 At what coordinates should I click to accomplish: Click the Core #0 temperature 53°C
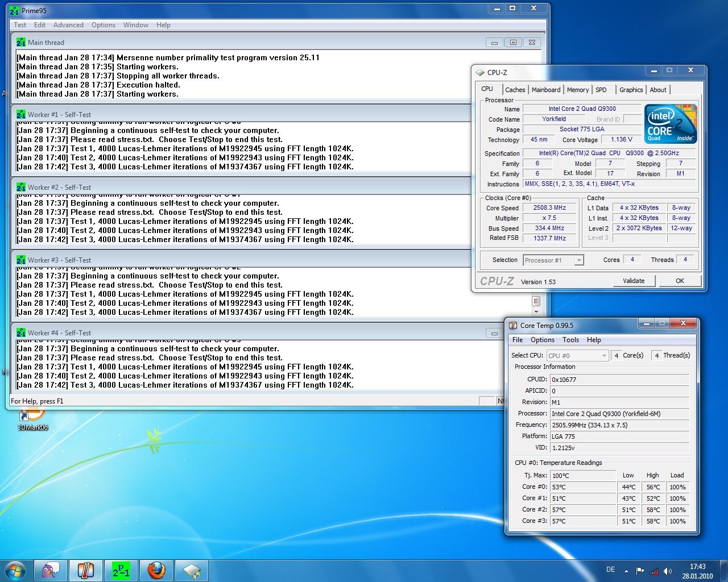pos(583,487)
